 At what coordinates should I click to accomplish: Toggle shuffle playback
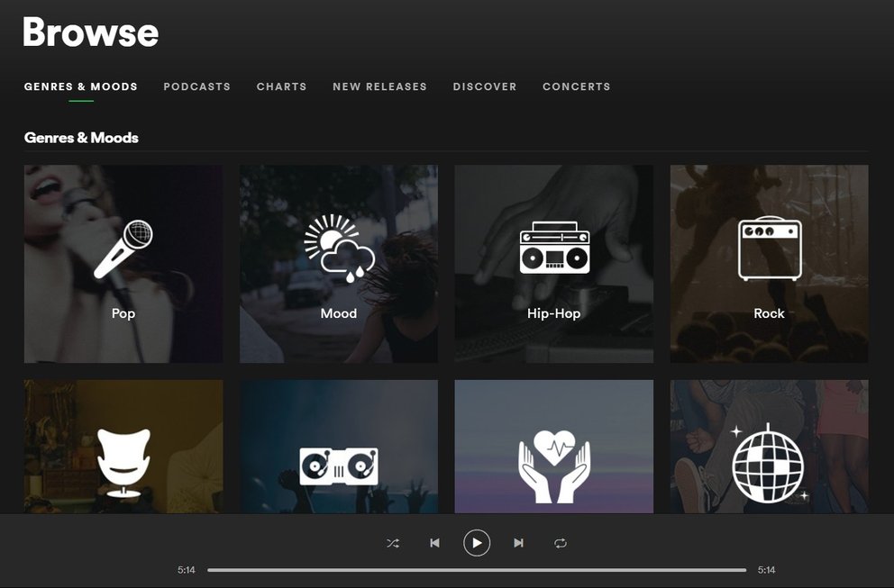point(393,543)
